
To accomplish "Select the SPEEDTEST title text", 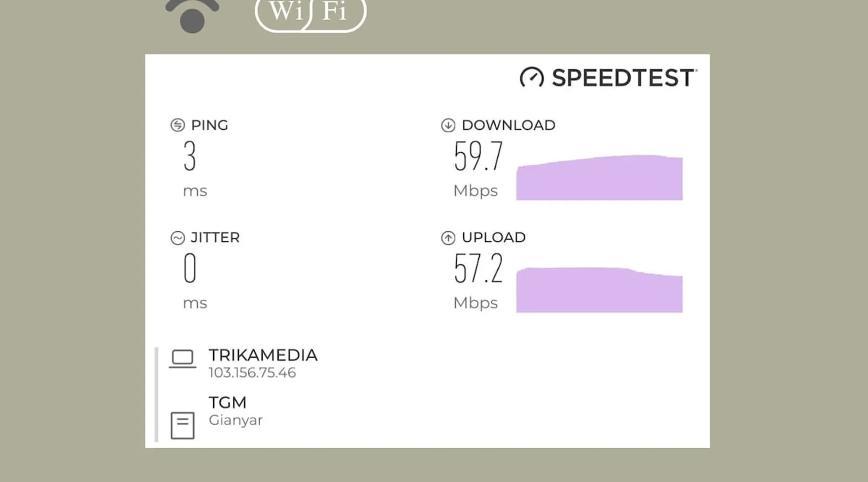I will click(624, 78).
